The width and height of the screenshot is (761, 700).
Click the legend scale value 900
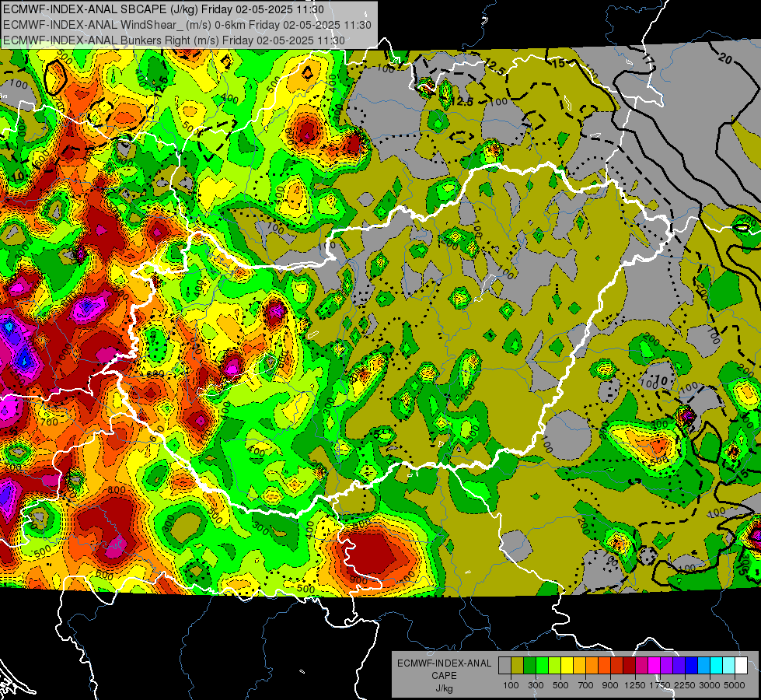click(610, 685)
